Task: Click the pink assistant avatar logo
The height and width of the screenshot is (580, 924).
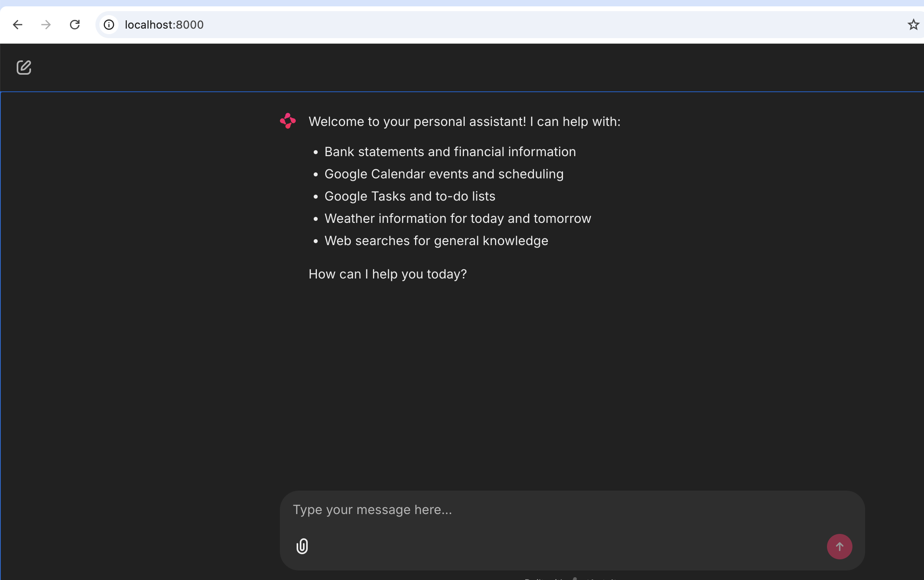Action: (288, 121)
